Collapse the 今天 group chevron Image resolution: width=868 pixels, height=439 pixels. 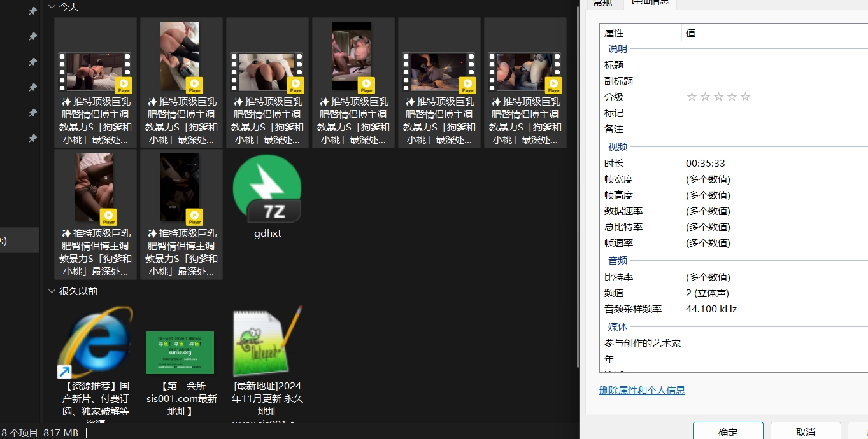52,6
